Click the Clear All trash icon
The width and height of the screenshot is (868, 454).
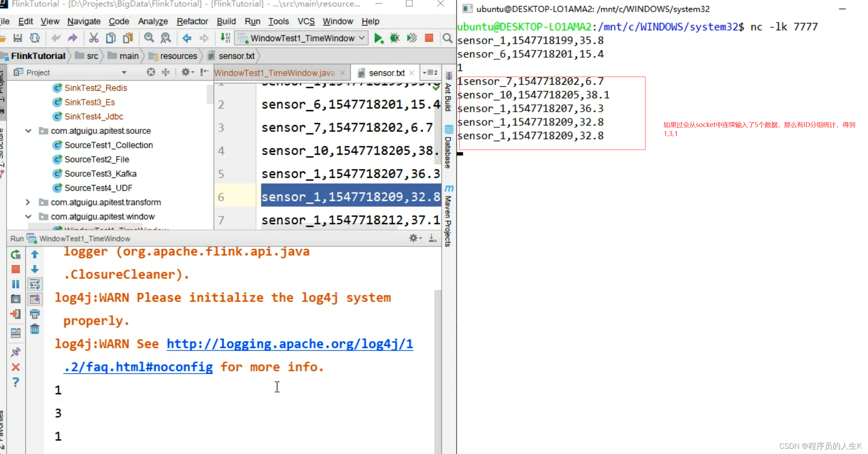point(35,329)
